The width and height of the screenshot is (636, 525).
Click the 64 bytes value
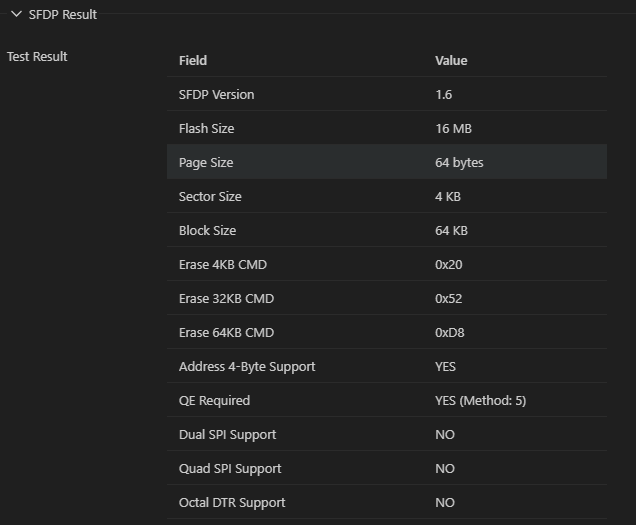pos(459,162)
